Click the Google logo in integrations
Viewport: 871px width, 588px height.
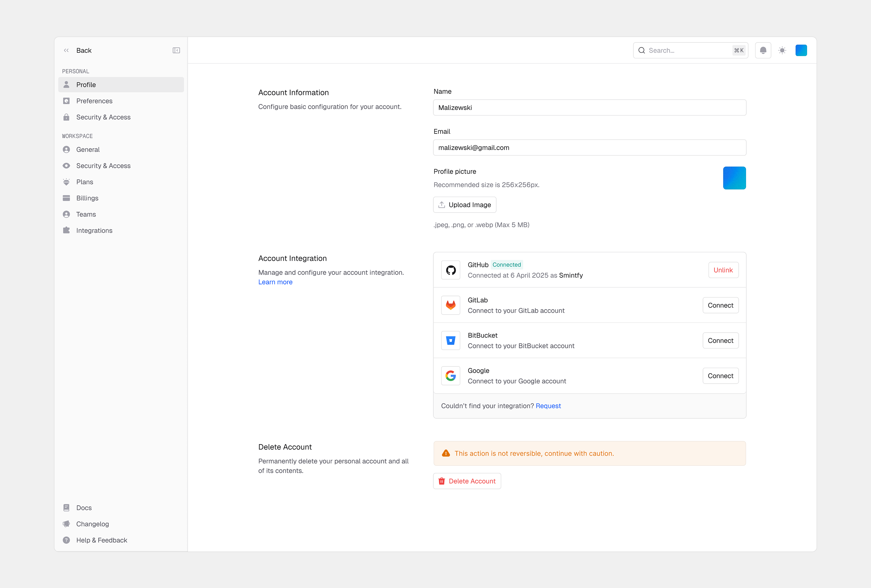[450, 375]
